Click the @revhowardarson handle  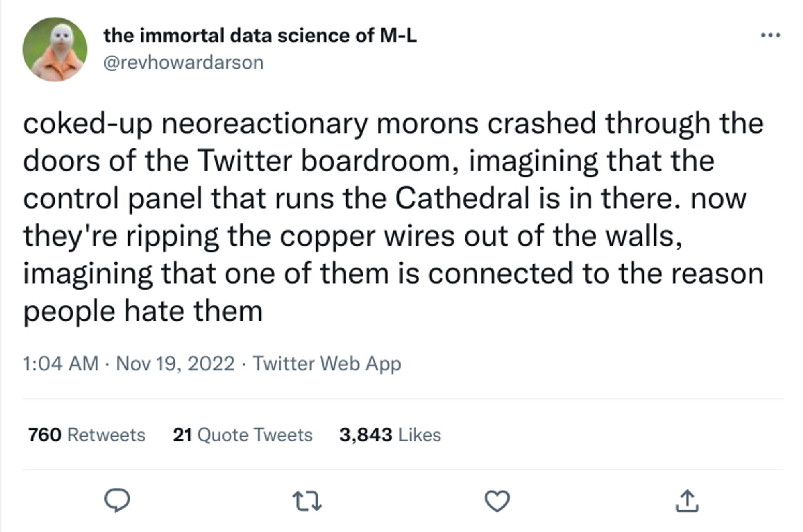click(x=183, y=62)
